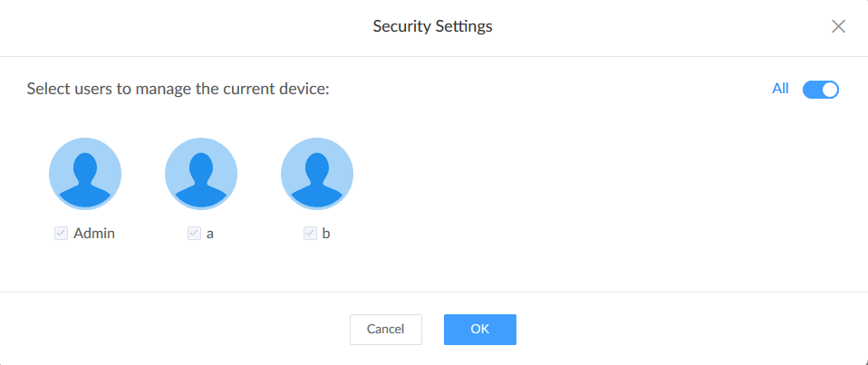The height and width of the screenshot is (365, 868).
Task: Click the Admin user avatar icon
Action: [85, 175]
